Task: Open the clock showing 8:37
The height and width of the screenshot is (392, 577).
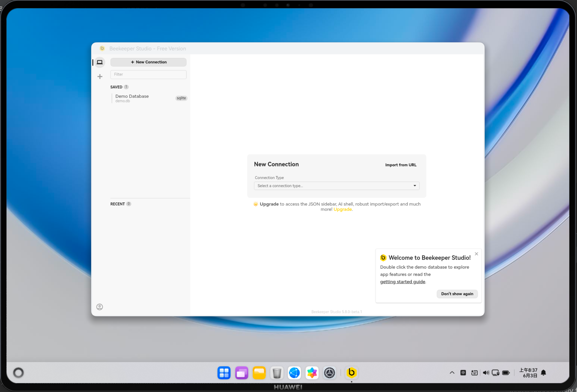Action: 528,373
